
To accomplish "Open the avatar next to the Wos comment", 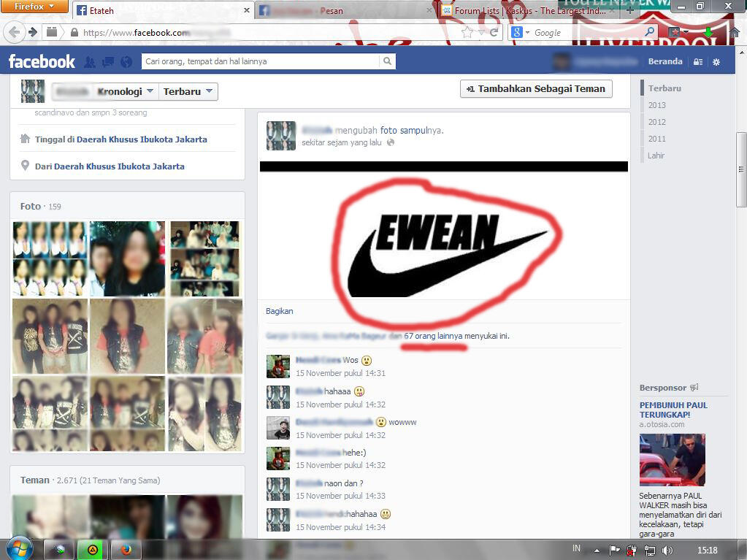I will click(x=278, y=367).
